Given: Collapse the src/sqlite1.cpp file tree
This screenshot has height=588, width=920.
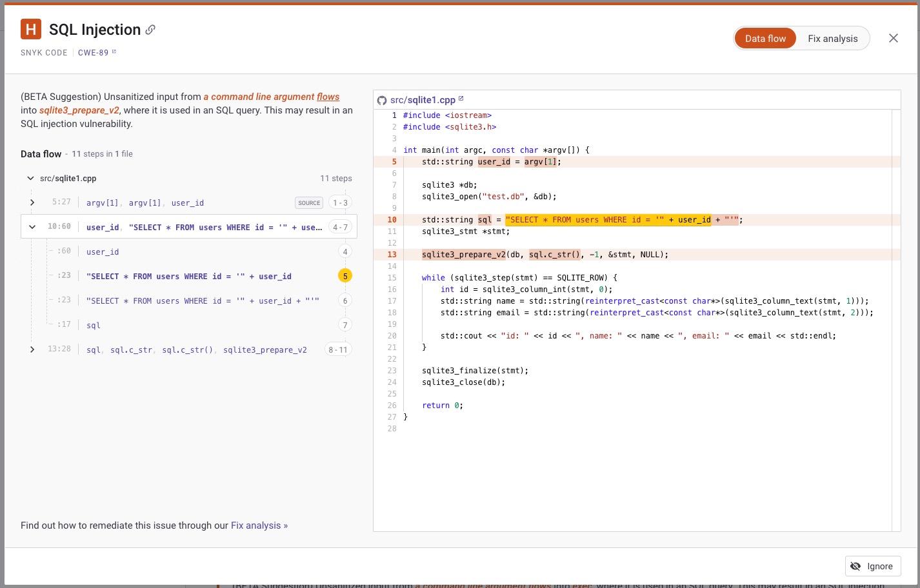Looking at the screenshot, I should tap(30, 178).
